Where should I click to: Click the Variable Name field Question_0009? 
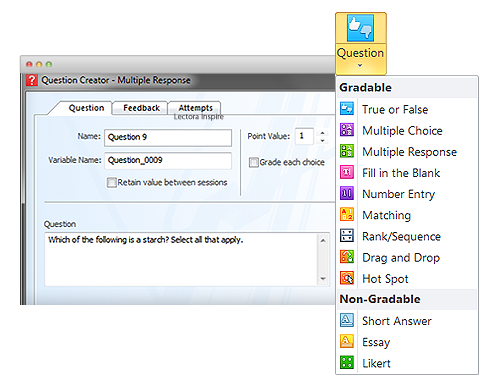click(x=168, y=161)
